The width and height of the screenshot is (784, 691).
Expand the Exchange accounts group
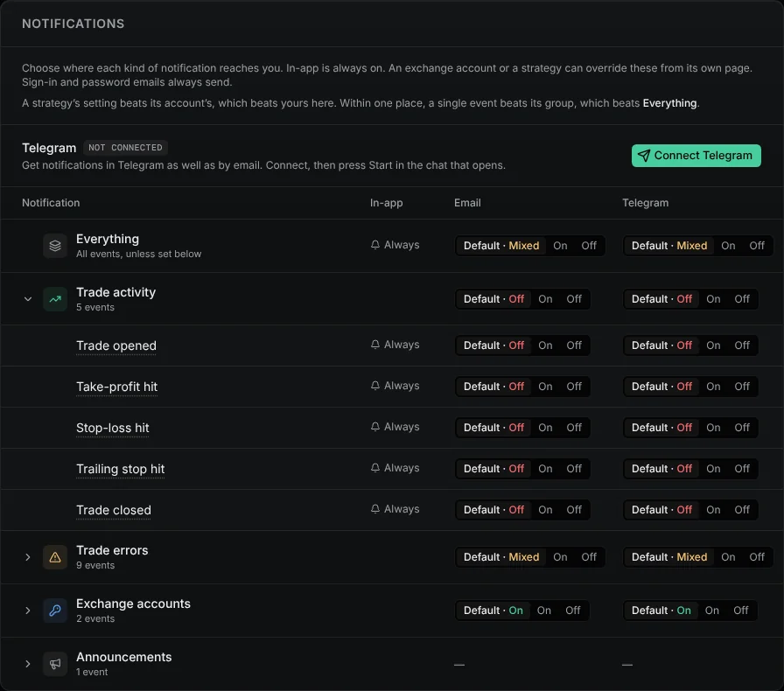pos(28,611)
